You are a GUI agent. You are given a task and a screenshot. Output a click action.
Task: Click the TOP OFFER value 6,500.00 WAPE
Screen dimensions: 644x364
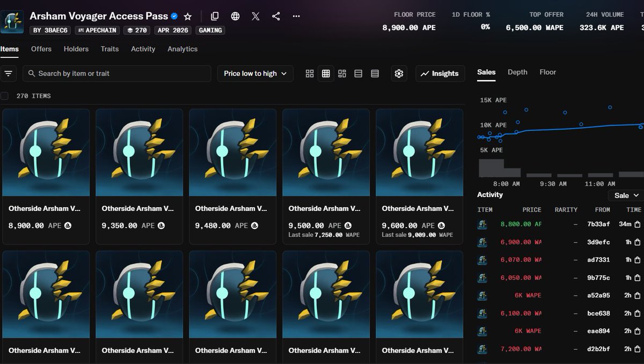coord(535,27)
